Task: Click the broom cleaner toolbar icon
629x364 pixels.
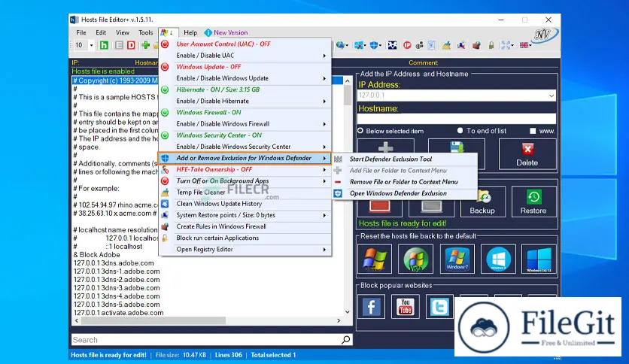Action: 446,45
